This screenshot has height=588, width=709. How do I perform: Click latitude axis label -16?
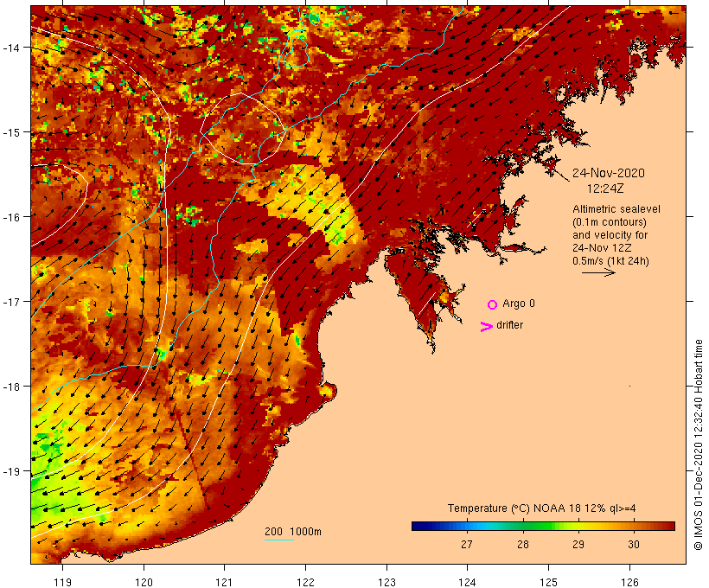click(10, 217)
